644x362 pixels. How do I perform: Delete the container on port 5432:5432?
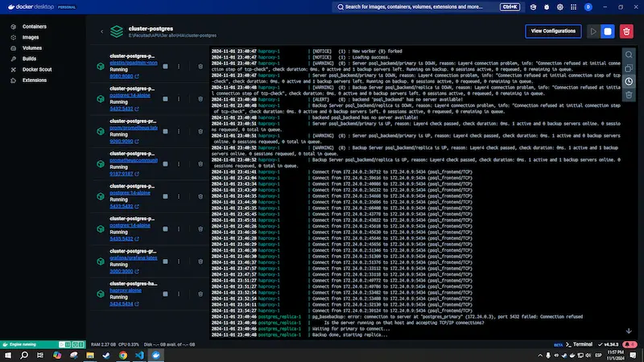coord(200,99)
